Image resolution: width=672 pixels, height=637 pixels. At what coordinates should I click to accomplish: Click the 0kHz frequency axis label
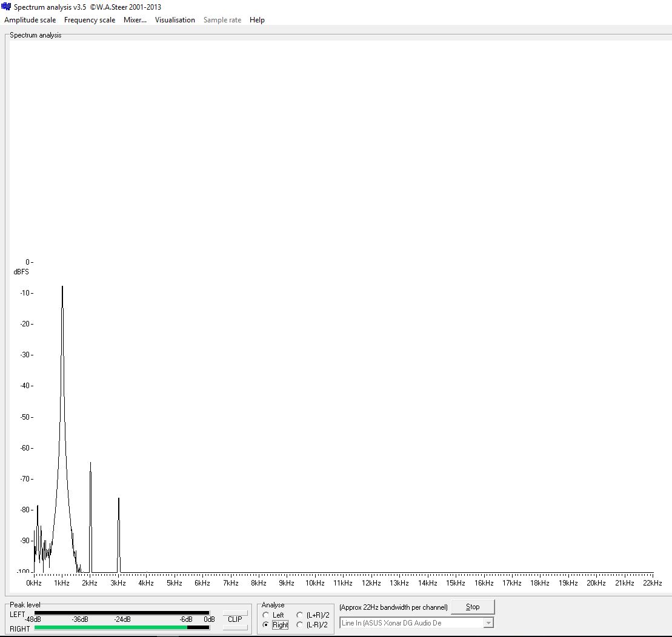(34, 583)
